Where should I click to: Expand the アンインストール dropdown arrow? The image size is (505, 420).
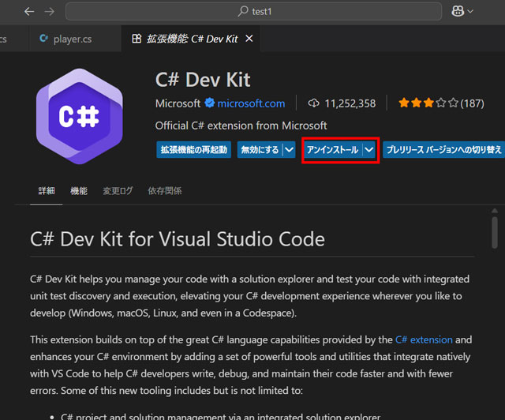pyautogui.click(x=369, y=149)
